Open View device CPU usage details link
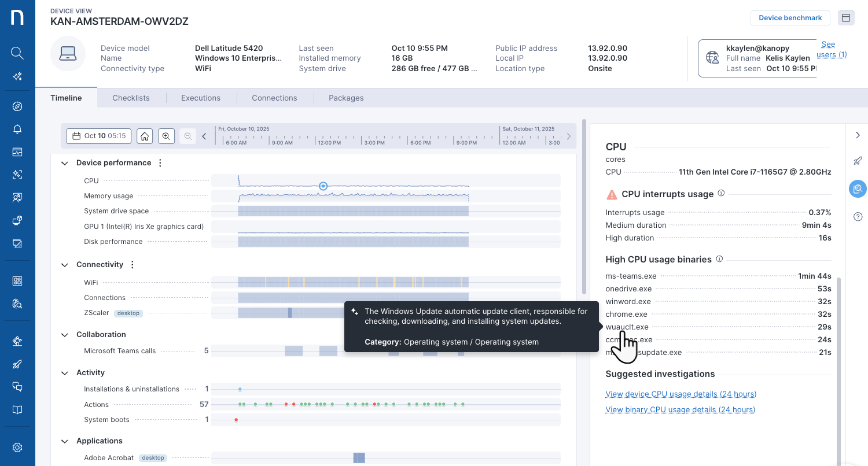Image resolution: width=868 pixels, height=466 pixels. click(x=681, y=394)
